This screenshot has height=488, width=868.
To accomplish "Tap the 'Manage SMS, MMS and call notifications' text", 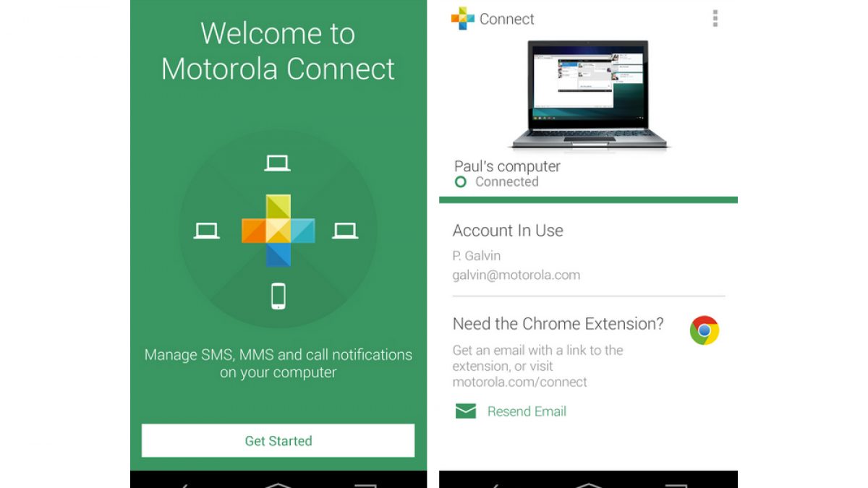I will pyautogui.click(x=278, y=364).
